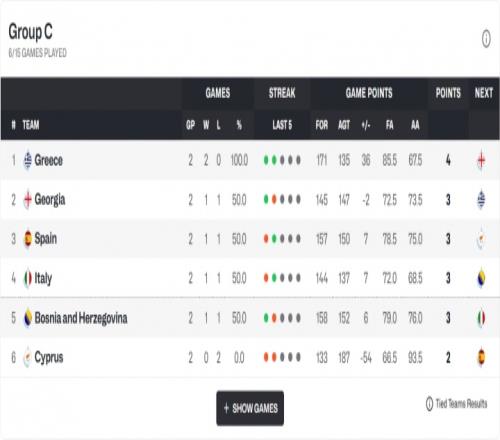Open the Greece team name link
Image resolution: width=500 pixels, height=440 pixels.
49,160
